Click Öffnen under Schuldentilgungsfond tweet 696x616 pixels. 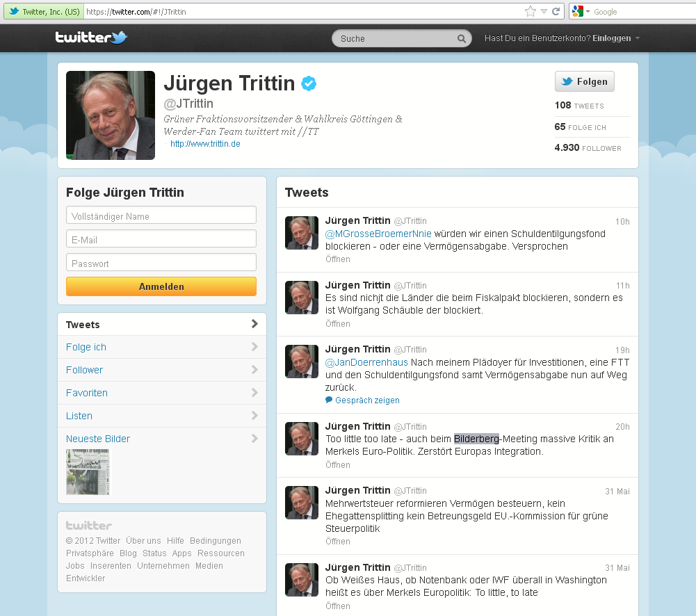[337, 259]
